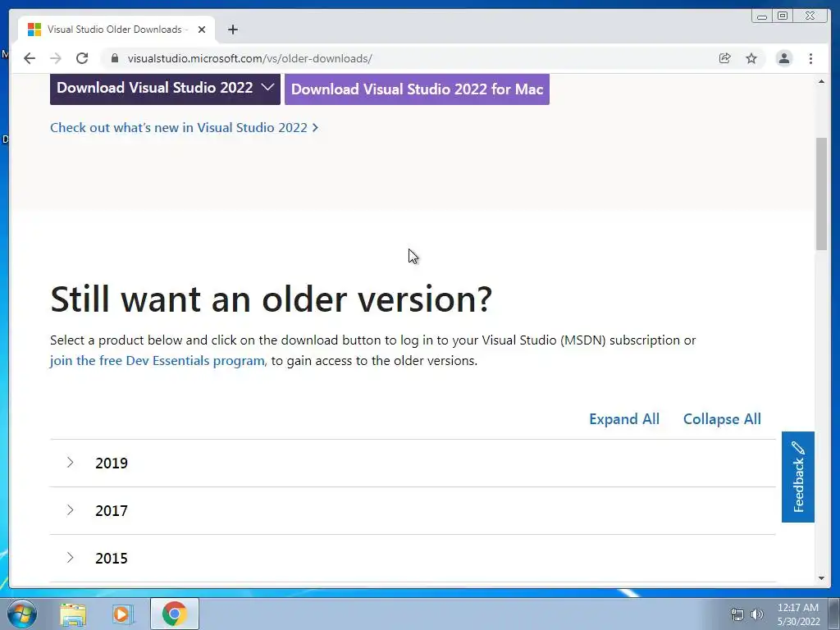The image size is (840, 630).
Task: Open the volume speaker tray icon
Action: pos(756,614)
